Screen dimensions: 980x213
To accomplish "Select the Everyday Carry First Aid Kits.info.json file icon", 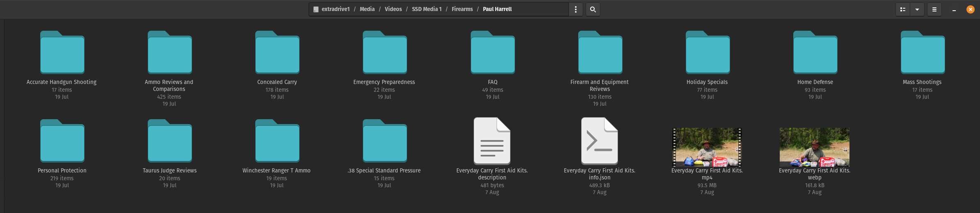I will point(600,141).
